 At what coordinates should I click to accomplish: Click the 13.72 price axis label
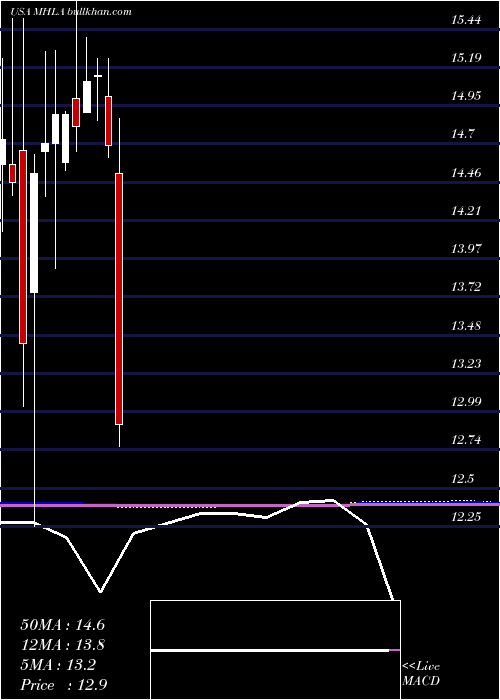[x=466, y=287]
